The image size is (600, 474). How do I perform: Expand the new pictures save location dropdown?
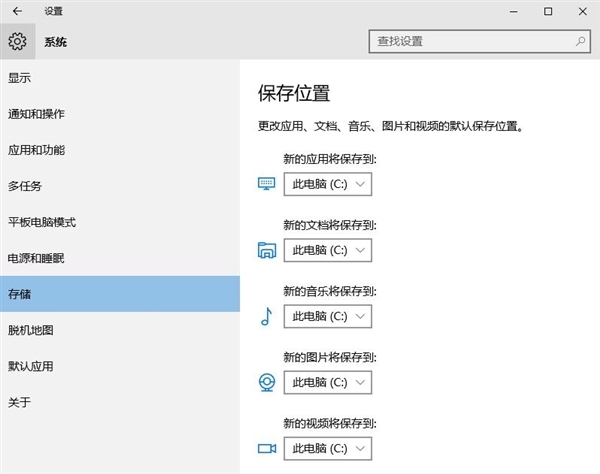tap(328, 382)
